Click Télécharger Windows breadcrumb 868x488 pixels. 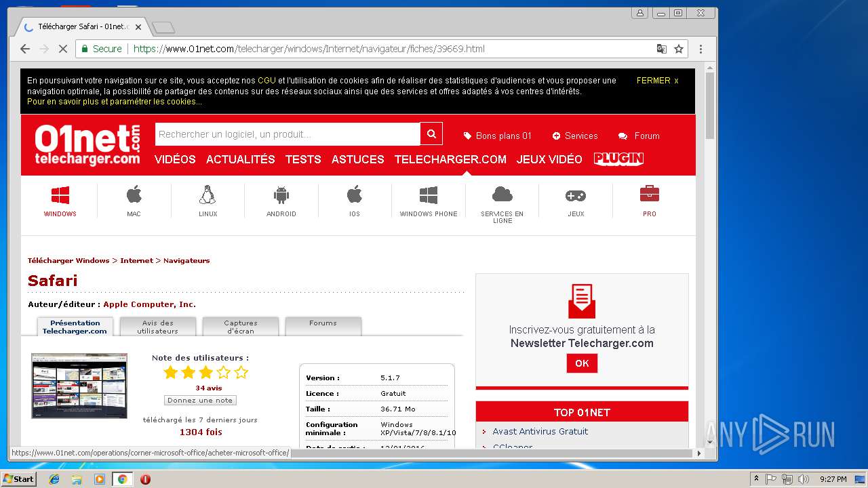[x=68, y=260]
